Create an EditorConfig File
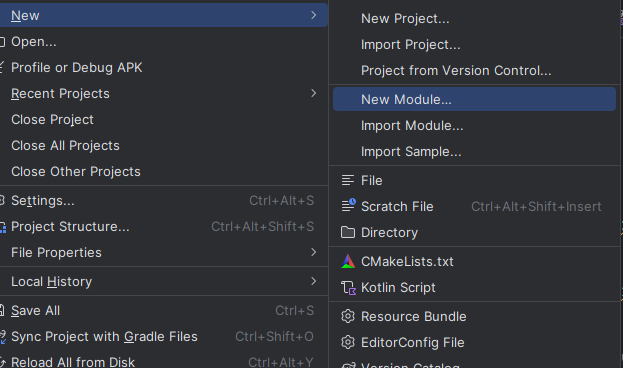 click(474, 343)
